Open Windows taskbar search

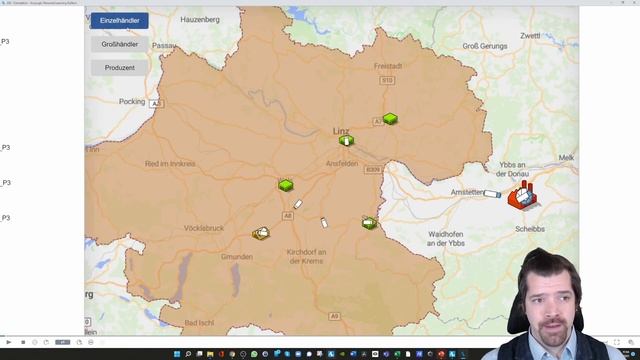point(188,354)
